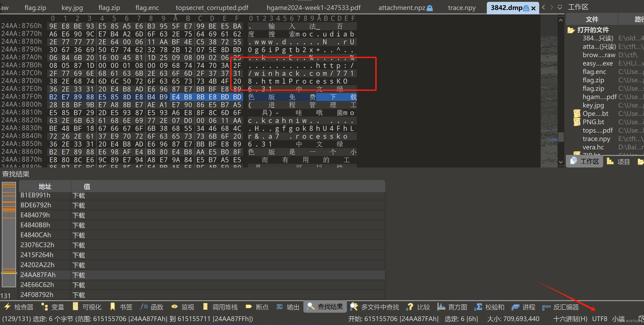
Task: Open the file tabs list dropdown arrow
Action: point(560,7)
